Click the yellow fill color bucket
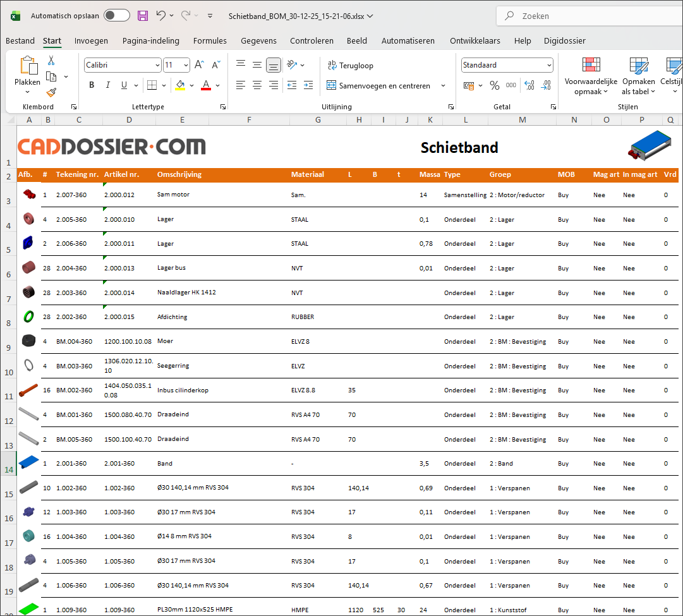Screen dimensions: 683x616 180,85
